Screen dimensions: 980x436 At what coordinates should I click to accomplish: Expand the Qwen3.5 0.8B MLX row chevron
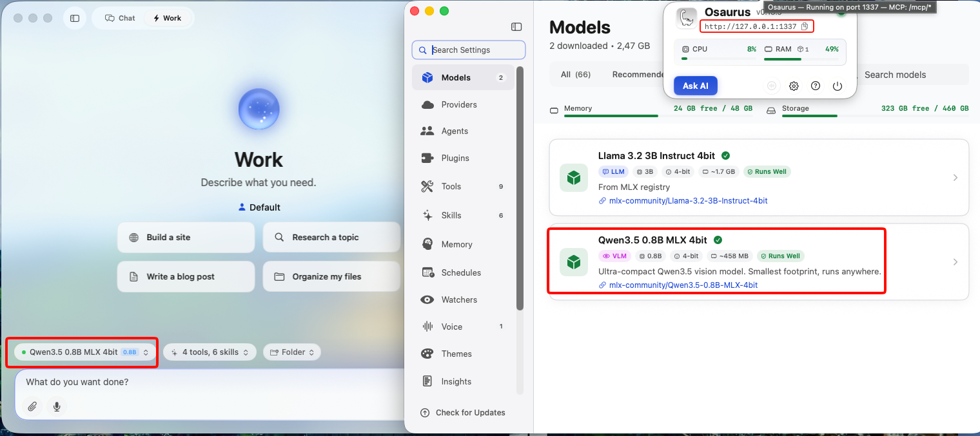coord(955,262)
